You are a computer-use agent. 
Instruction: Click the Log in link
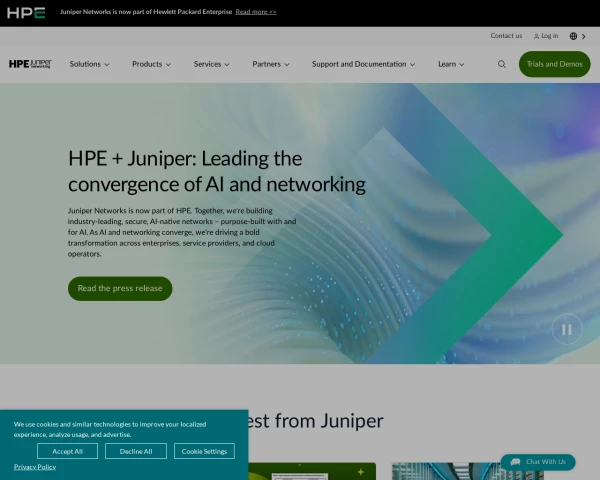(x=546, y=36)
